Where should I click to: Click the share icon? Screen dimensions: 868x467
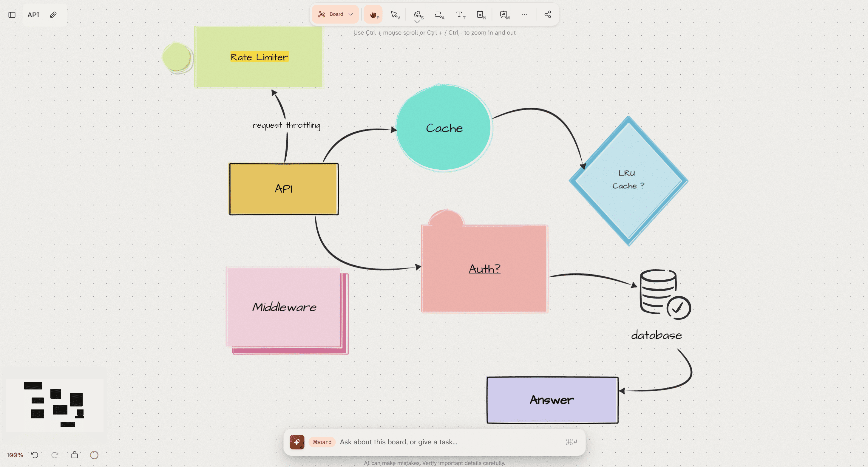tap(548, 15)
